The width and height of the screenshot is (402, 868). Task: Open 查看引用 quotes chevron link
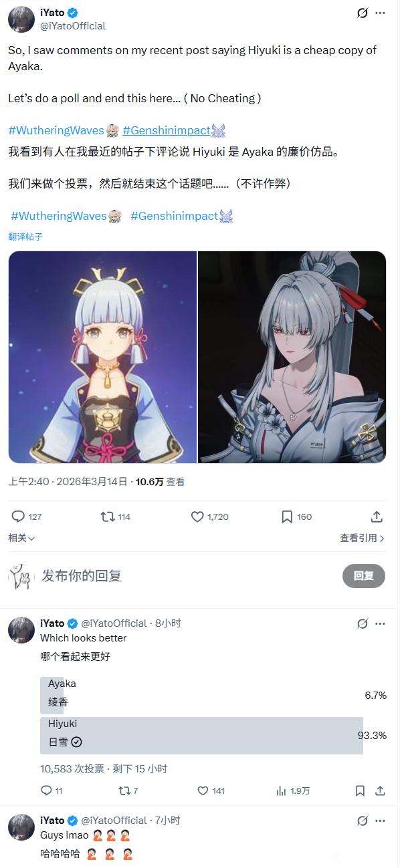[362, 538]
